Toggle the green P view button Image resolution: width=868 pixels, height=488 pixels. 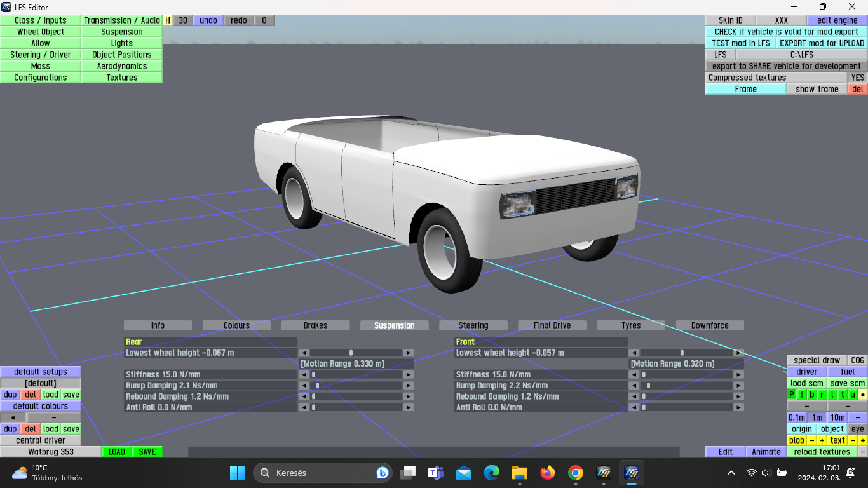(792, 395)
